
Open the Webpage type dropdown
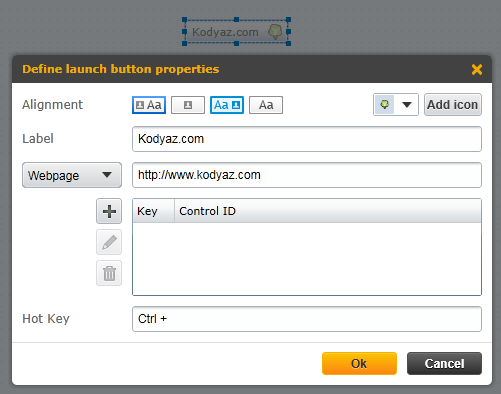pos(72,175)
